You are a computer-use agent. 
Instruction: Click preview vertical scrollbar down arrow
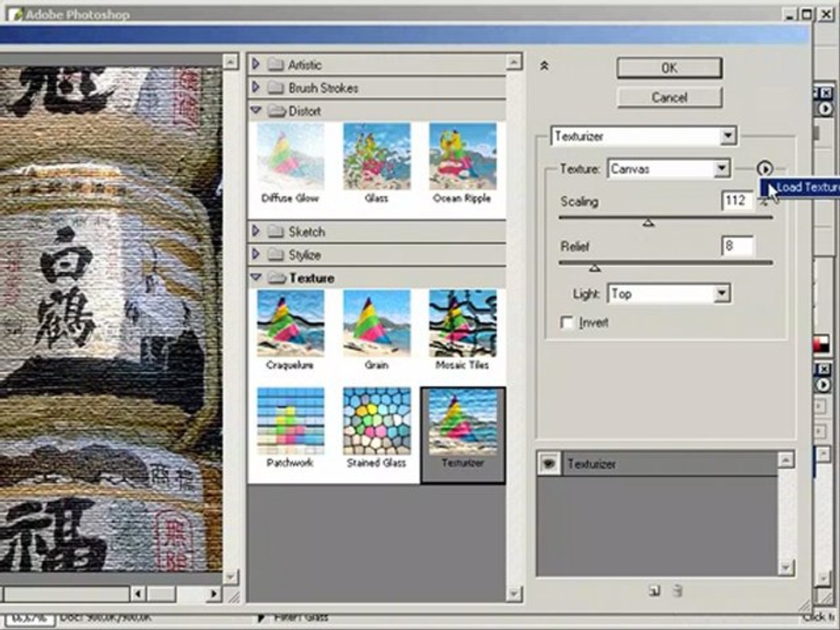tap(230, 577)
